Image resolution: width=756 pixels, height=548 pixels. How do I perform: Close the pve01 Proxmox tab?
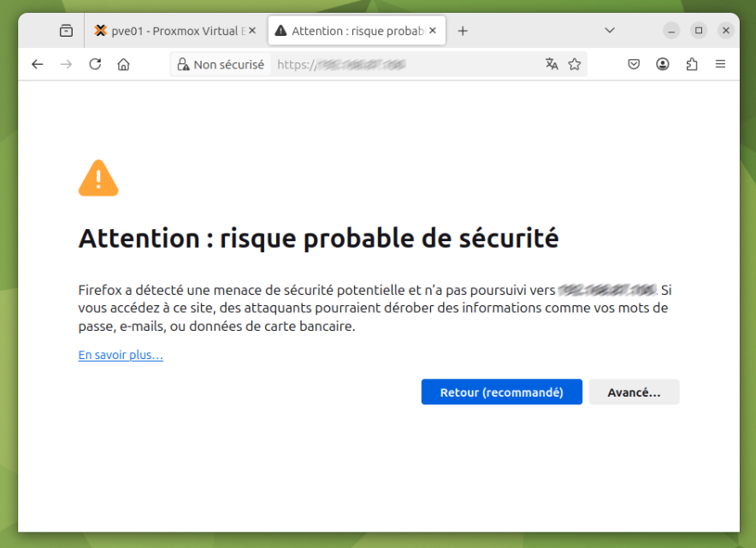pos(252,31)
